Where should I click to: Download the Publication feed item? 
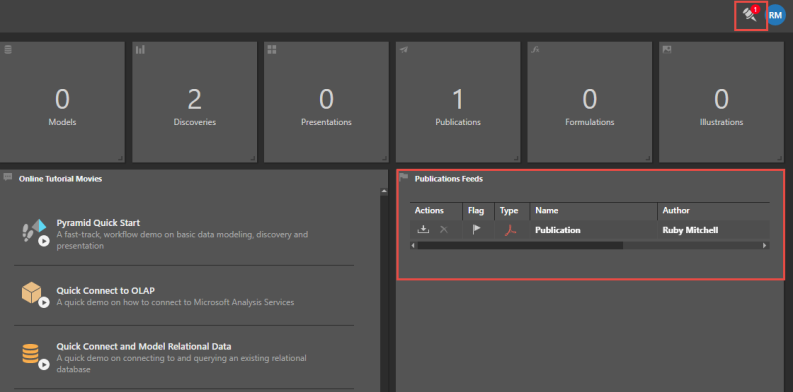pyautogui.click(x=423, y=230)
